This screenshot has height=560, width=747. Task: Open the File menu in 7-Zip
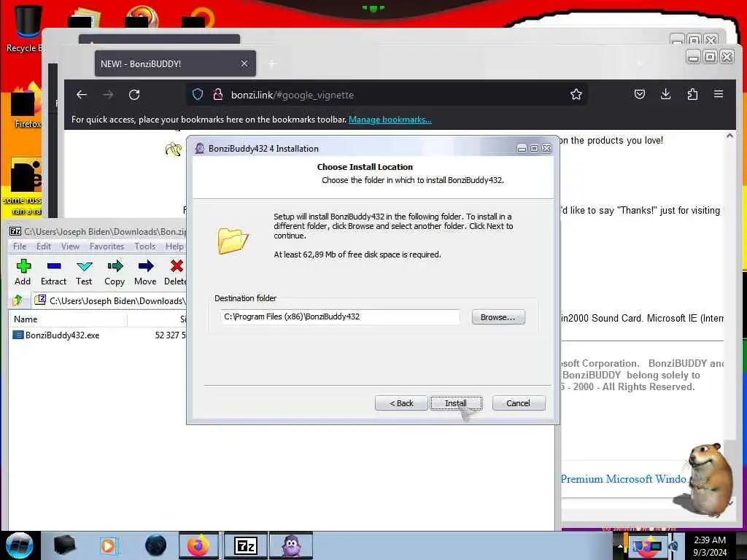coord(20,246)
